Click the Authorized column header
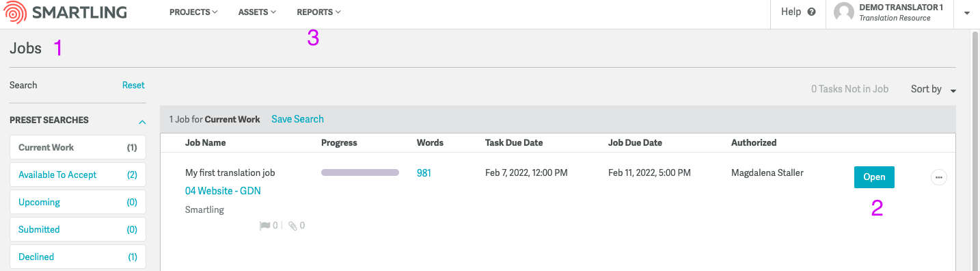980x271 pixels. [x=754, y=143]
